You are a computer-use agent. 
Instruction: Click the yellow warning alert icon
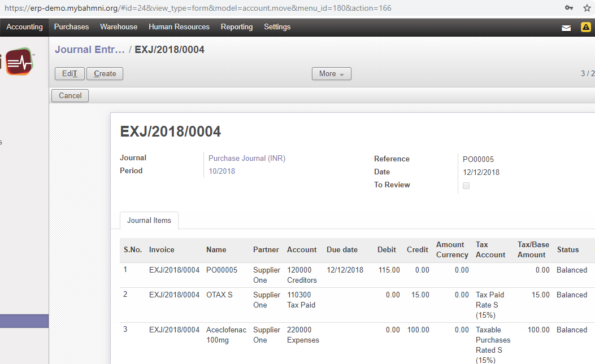[x=586, y=27]
